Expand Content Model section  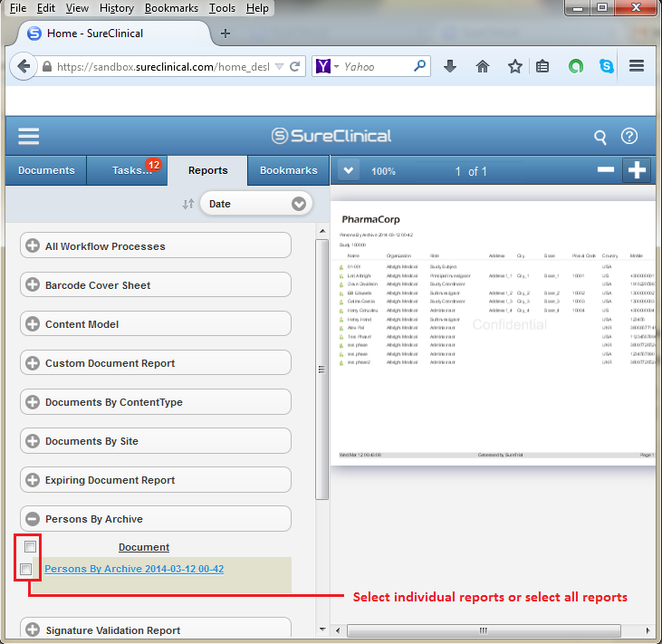[x=156, y=324]
